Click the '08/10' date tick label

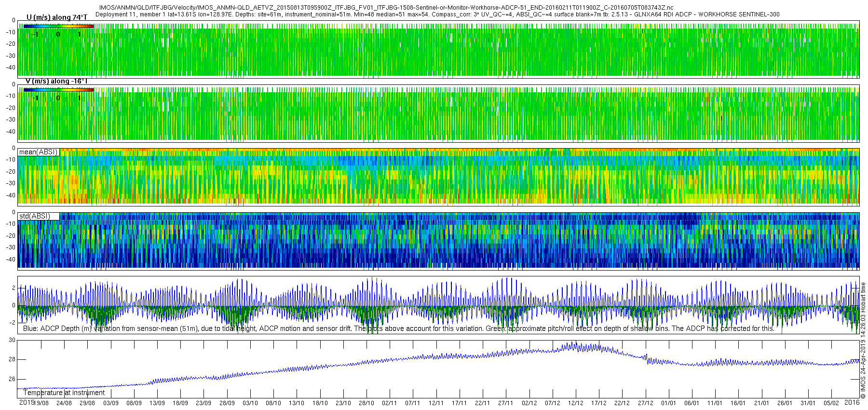[x=273, y=403]
